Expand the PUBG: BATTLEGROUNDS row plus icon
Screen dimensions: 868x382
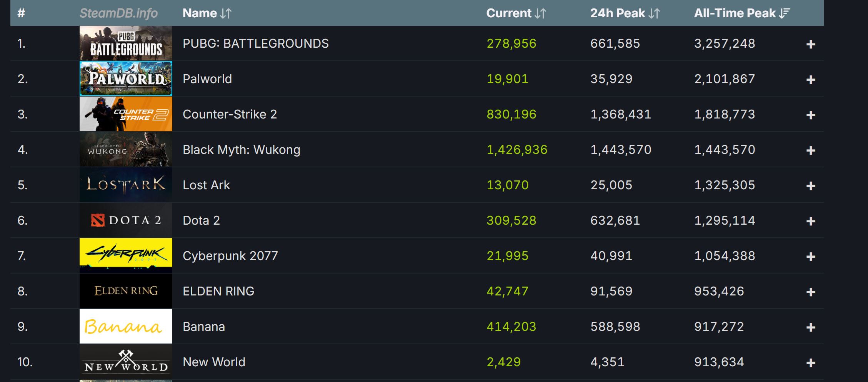(811, 44)
